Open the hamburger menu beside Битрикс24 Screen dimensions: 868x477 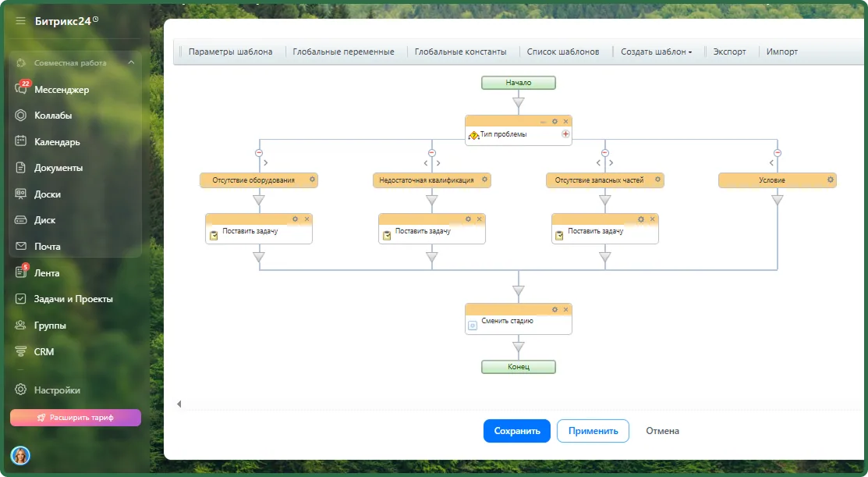[x=20, y=21]
